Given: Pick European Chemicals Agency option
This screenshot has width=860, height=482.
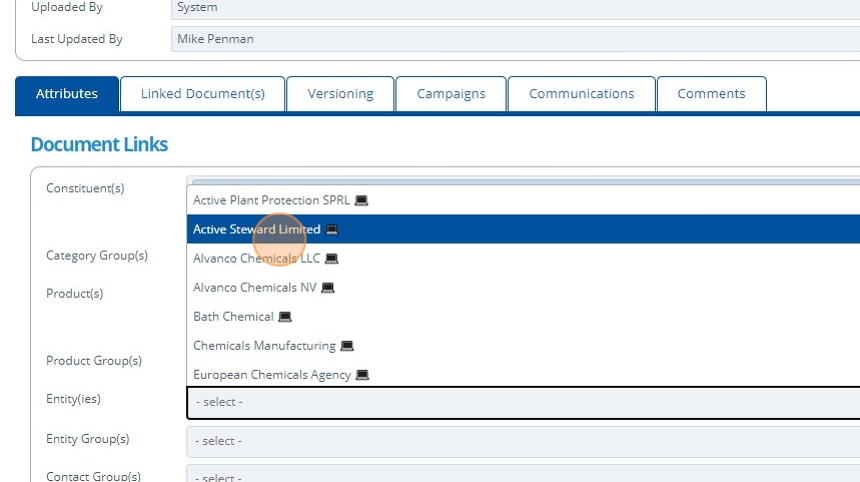Looking at the screenshot, I should pyautogui.click(x=523, y=375).
